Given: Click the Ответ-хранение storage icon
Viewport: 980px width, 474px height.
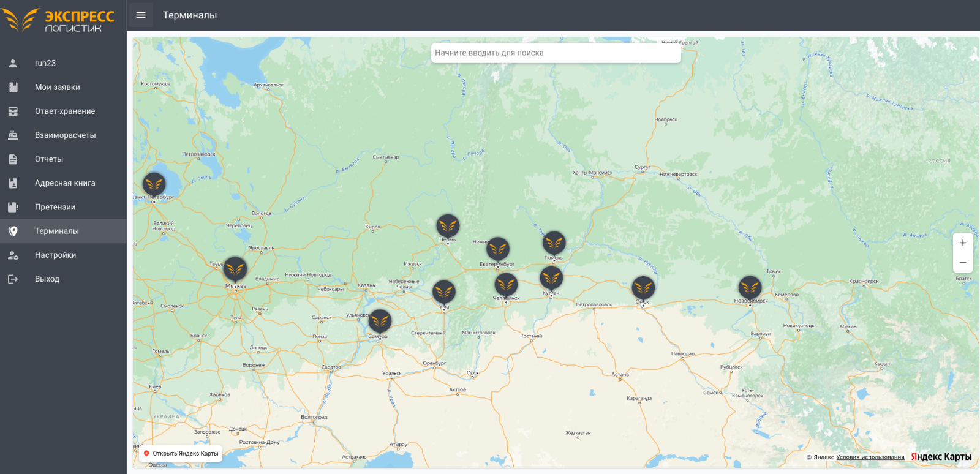Looking at the screenshot, I should point(13,111).
